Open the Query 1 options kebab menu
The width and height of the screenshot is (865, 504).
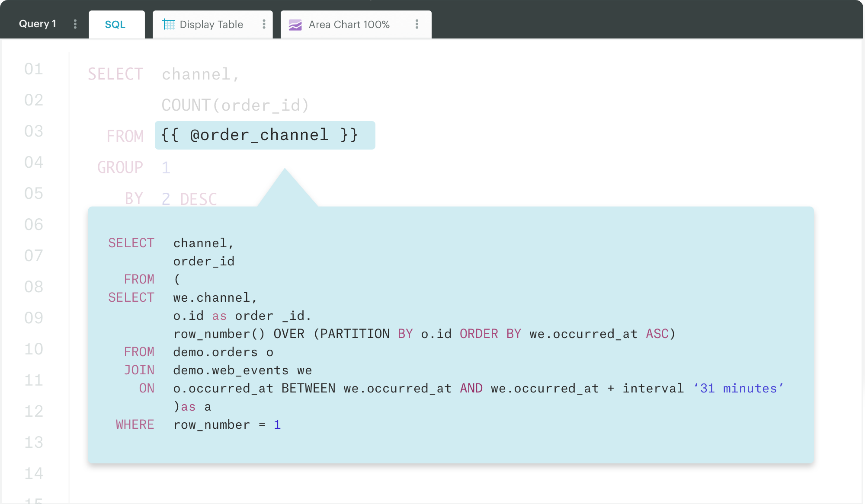(x=75, y=24)
